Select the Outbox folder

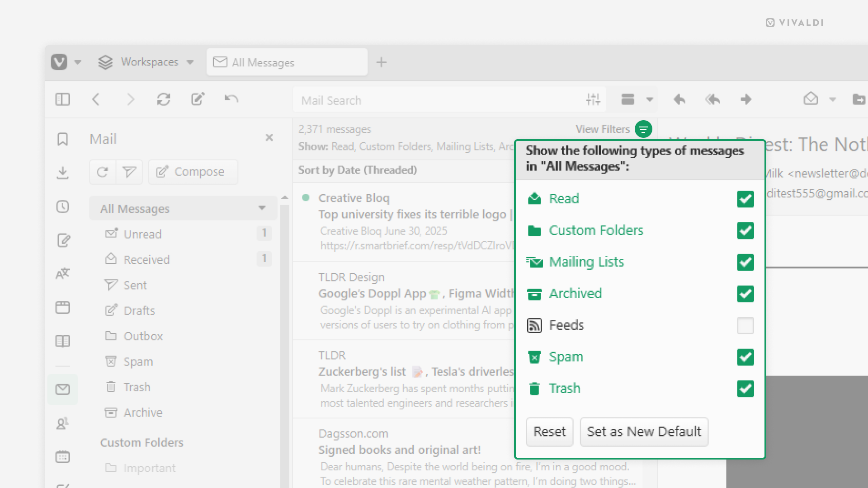point(183,336)
